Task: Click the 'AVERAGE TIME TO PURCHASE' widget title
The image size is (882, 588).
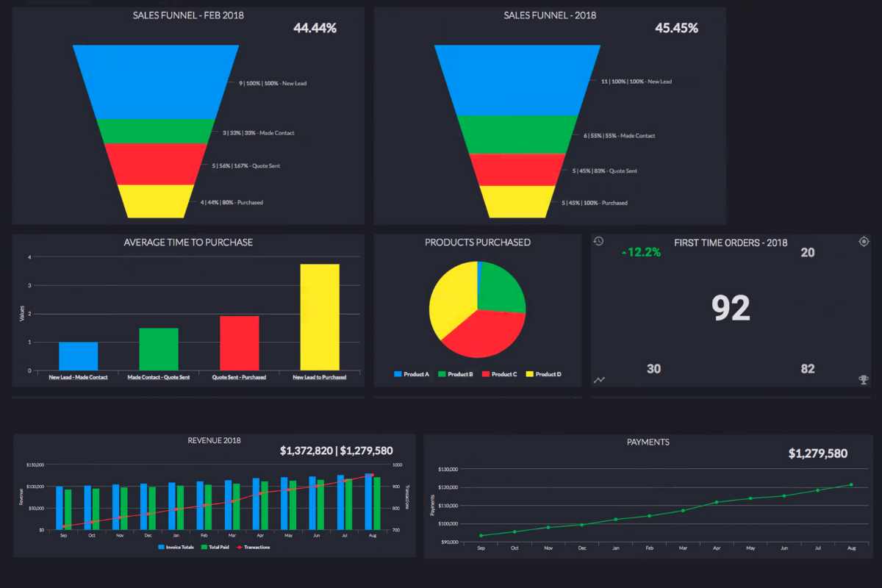Action: (x=188, y=242)
